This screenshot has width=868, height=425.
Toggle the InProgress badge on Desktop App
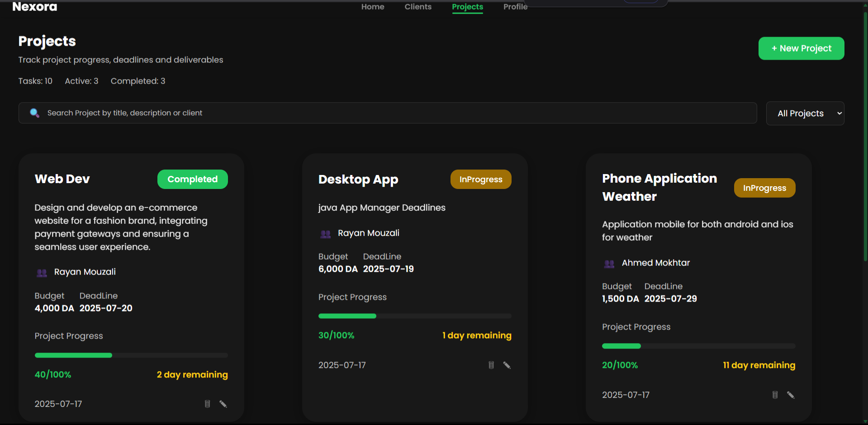point(480,179)
